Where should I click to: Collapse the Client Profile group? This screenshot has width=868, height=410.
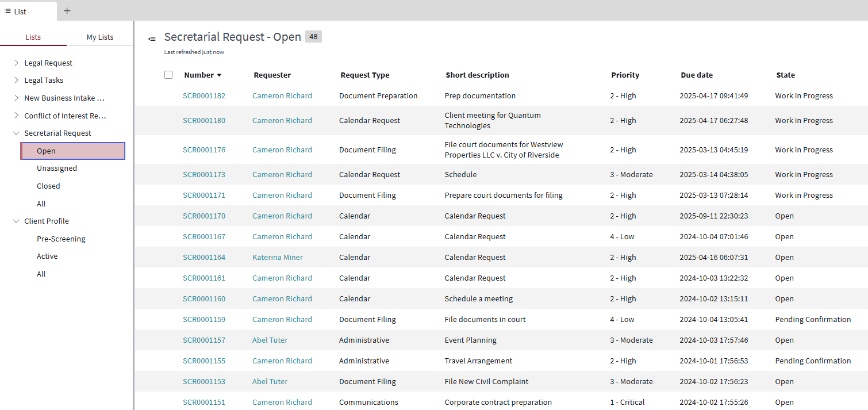pos(16,221)
